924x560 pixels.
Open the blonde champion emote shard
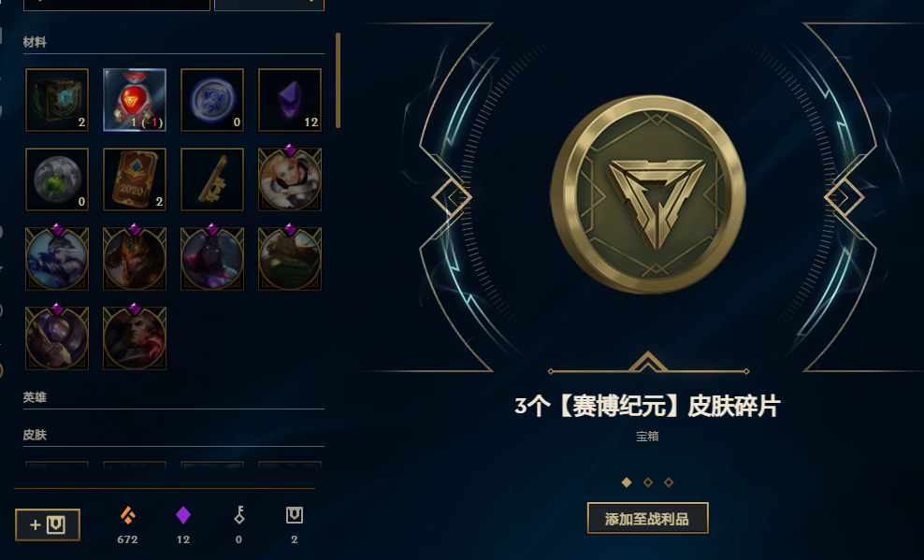(x=290, y=178)
